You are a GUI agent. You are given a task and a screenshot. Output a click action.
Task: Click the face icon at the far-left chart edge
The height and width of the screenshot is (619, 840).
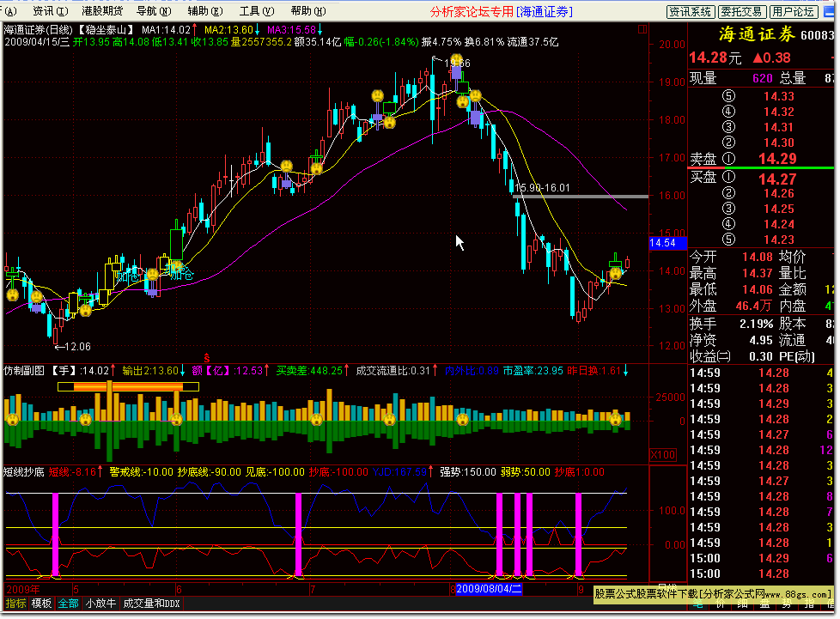tap(12, 294)
